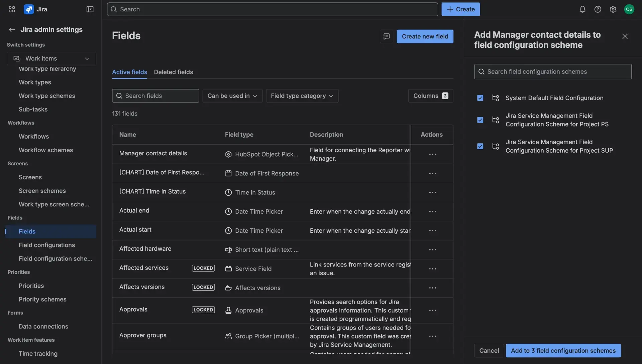The image size is (642, 364).
Task: Open Workflow schemes in the sidebar
Action: pyautogui.click(x=46, y=150)
